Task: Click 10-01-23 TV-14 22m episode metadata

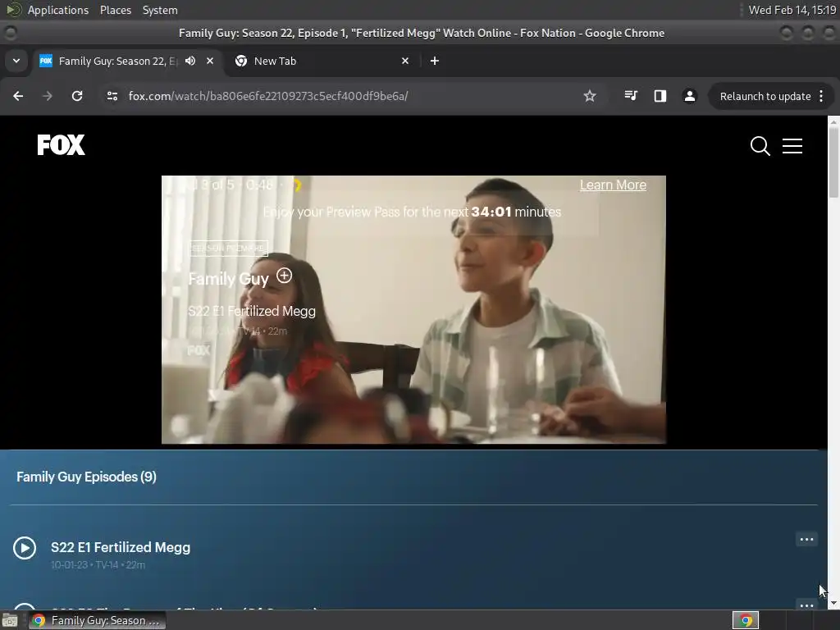Action: [x=98, y=565]
